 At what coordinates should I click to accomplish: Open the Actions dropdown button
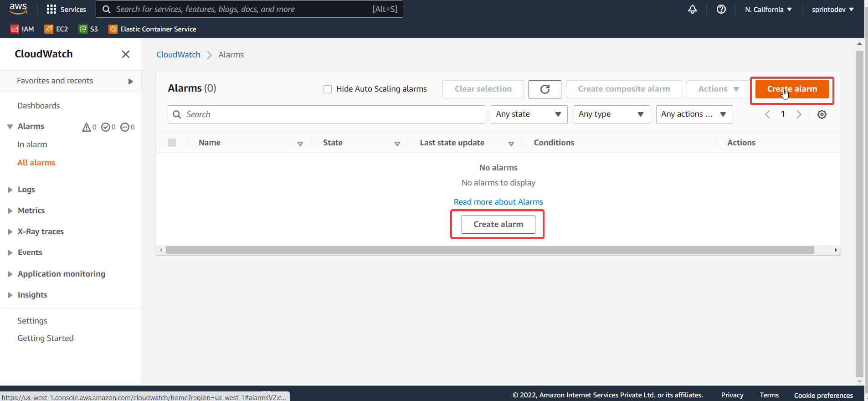pos(719,89)
